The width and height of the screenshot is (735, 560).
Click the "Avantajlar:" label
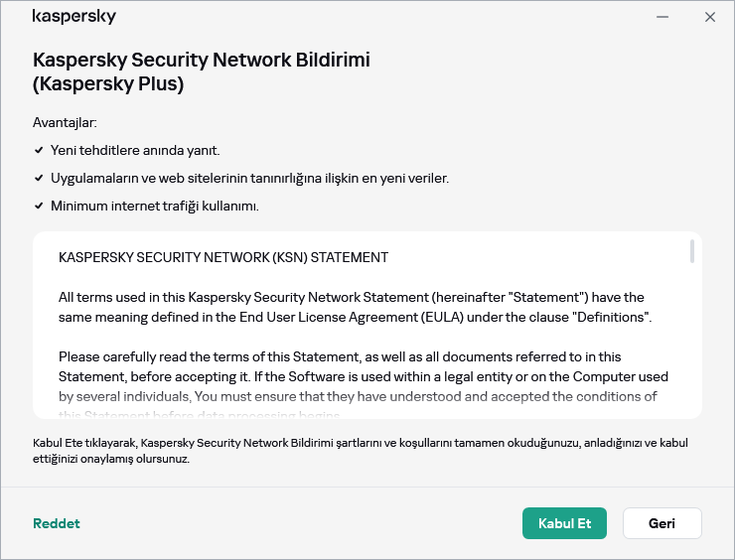pos(65,122)
